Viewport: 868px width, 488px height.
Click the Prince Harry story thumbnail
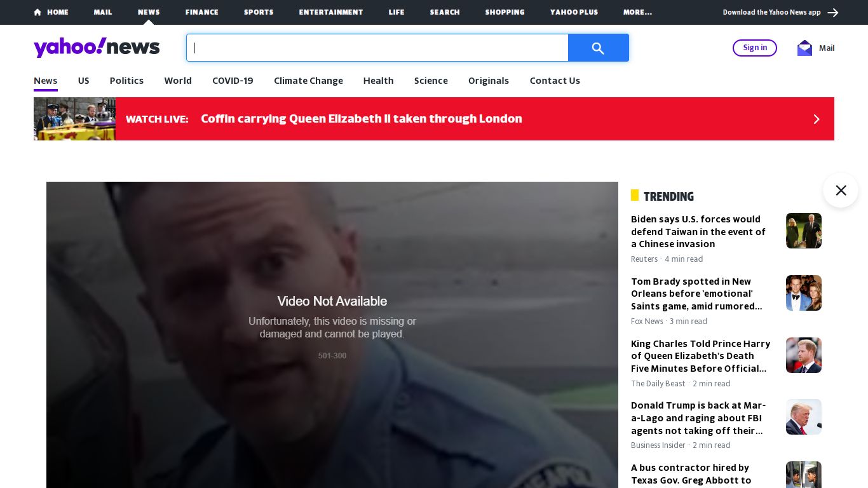pyautogui.click(x=804, y=355)
